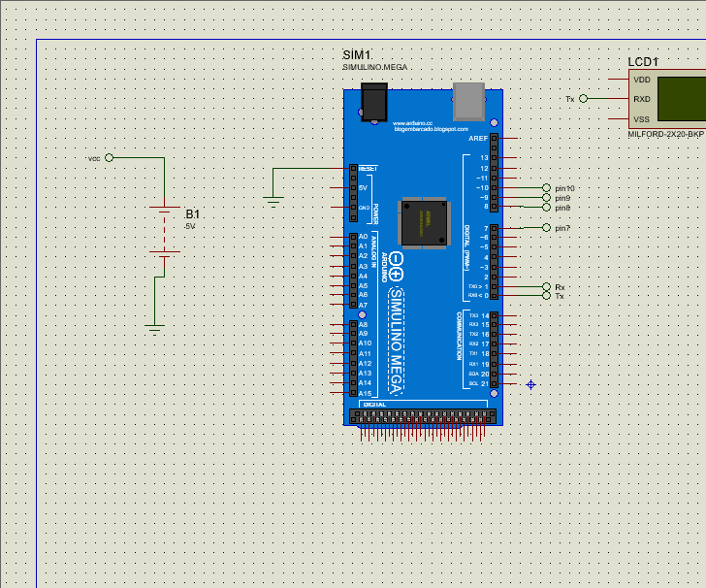Viewport: 706px width, 588px height.
Task: Click the VDD pin label on LCD1
Action: (642, 80)
